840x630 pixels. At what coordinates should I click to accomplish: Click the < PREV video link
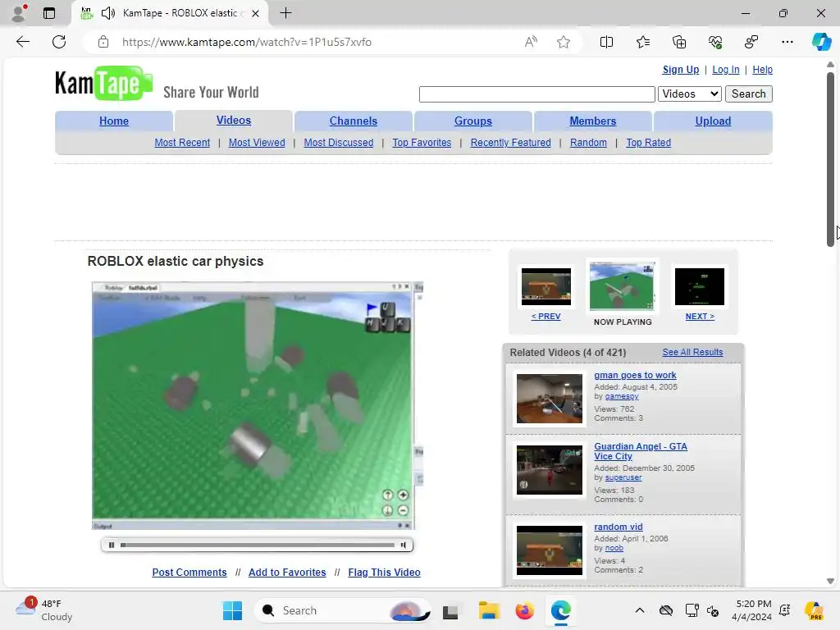tap(546, 317)
